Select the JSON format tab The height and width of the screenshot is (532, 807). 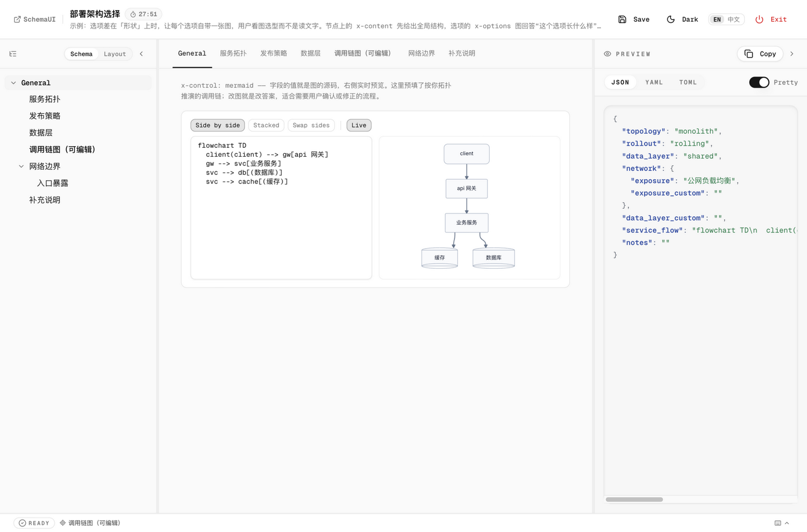coord(620,82)
